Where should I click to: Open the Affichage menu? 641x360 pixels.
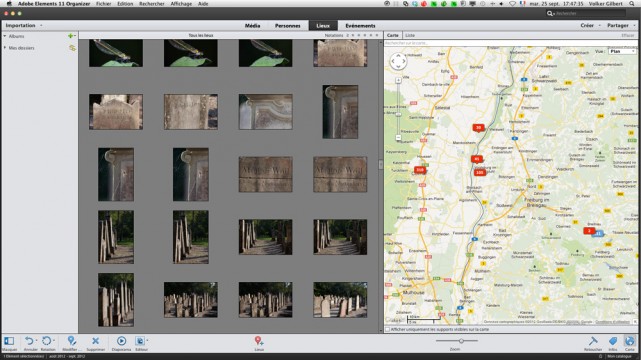tap(181, 4)
